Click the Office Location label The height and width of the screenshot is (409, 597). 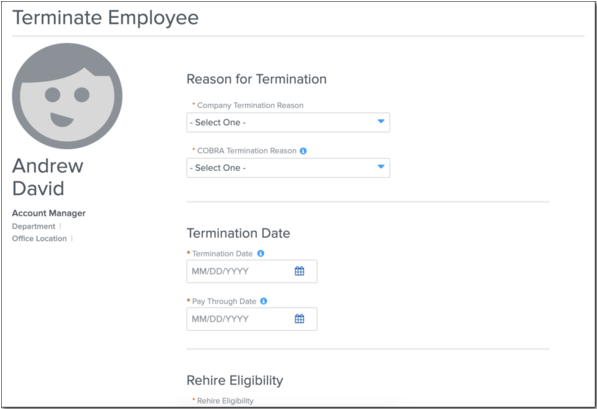(39, 239)
